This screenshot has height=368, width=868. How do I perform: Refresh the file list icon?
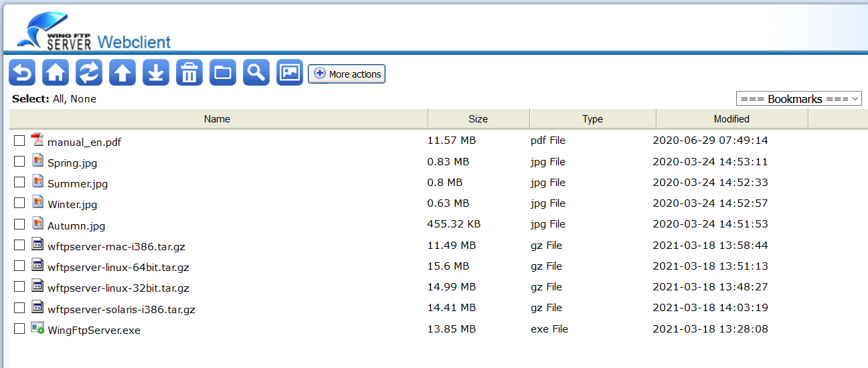tap(89, 72)
